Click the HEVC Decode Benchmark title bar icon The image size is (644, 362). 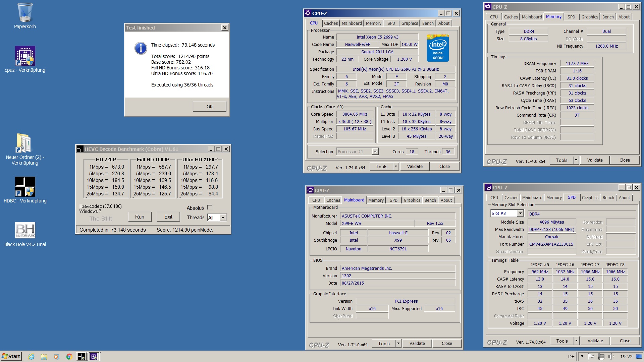click(80, 149)
